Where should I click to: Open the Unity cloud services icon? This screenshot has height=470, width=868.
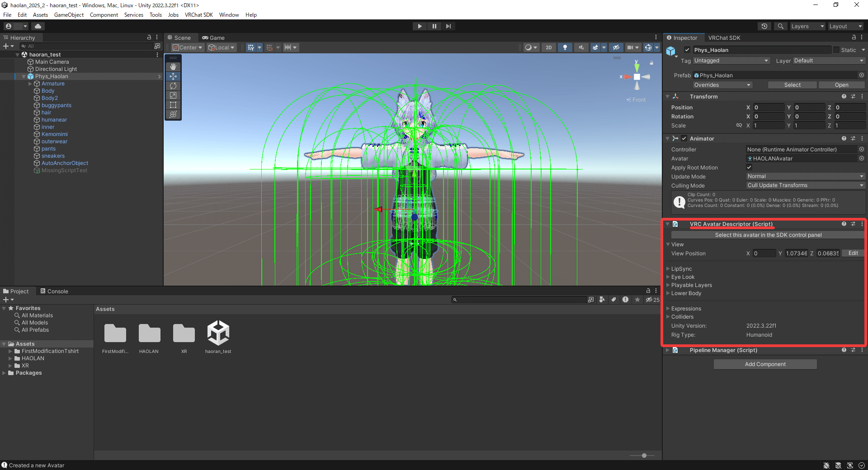[38, 26]
